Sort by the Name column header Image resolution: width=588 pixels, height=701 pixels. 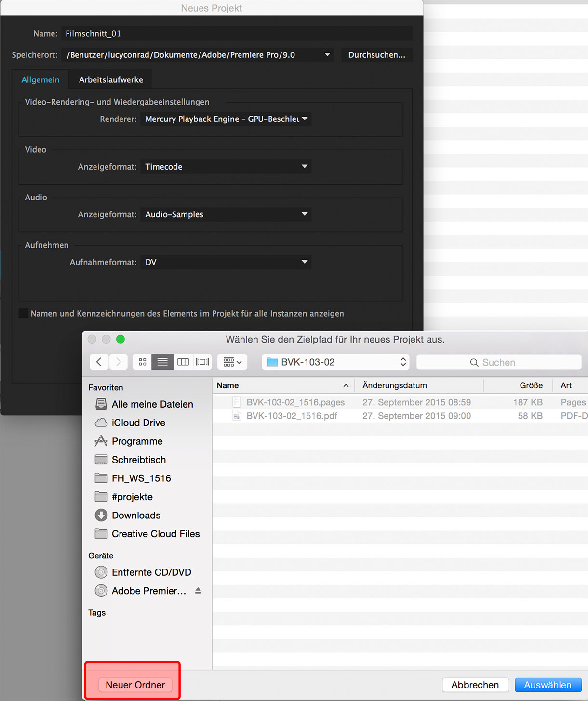click(x=283, y=385)
